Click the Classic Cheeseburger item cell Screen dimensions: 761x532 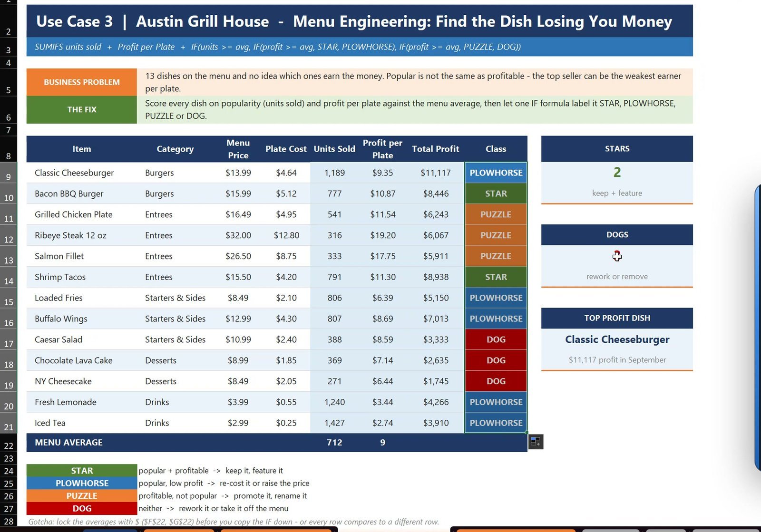[x=82, y=173]
